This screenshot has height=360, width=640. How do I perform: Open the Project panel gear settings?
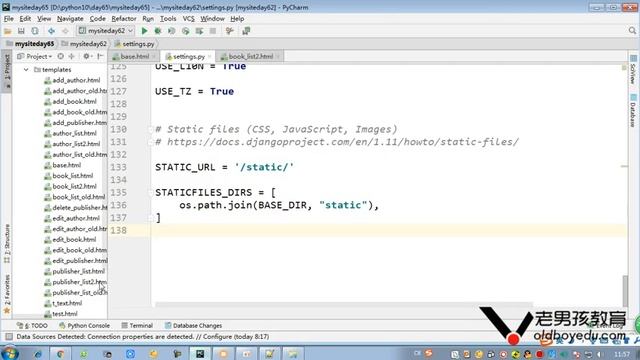[x=87, y=56]
